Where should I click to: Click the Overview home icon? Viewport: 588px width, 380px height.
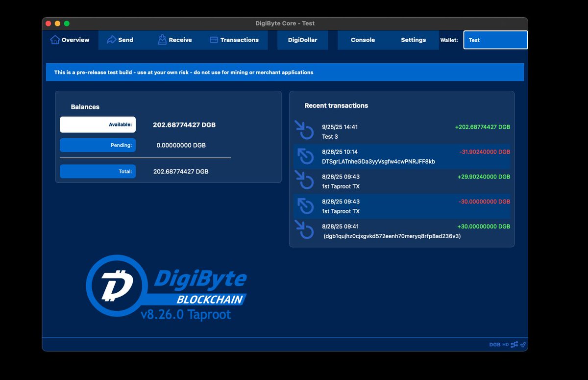coord(55,40)
